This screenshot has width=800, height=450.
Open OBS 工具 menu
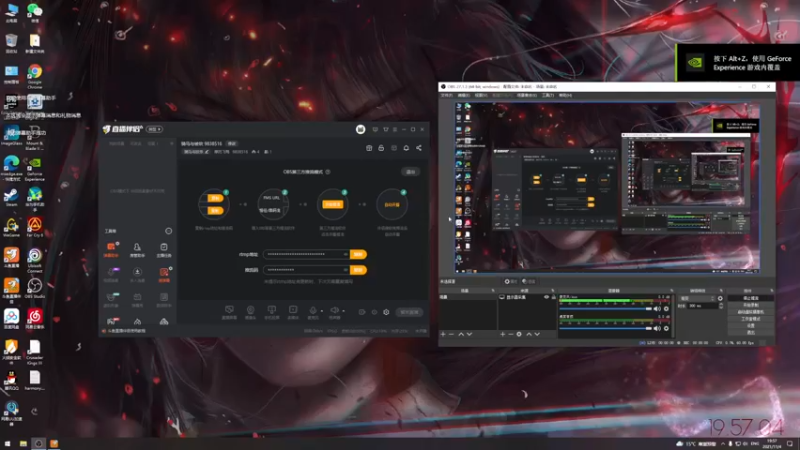click(x=548, y=95)
